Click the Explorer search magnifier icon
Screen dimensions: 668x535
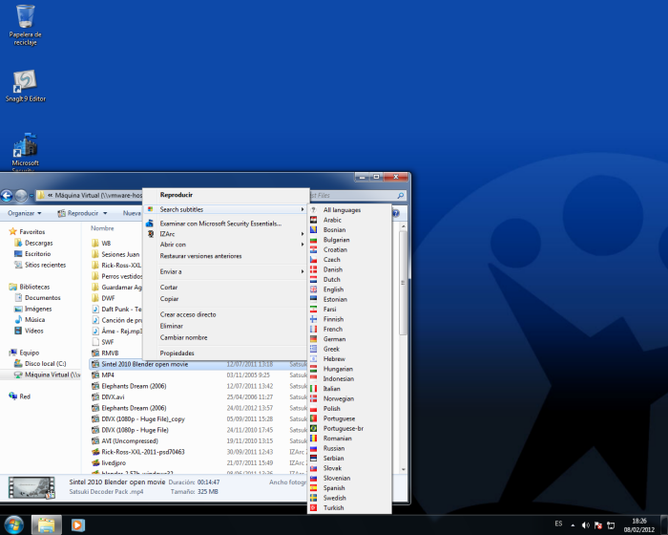(x=400, y=196)
